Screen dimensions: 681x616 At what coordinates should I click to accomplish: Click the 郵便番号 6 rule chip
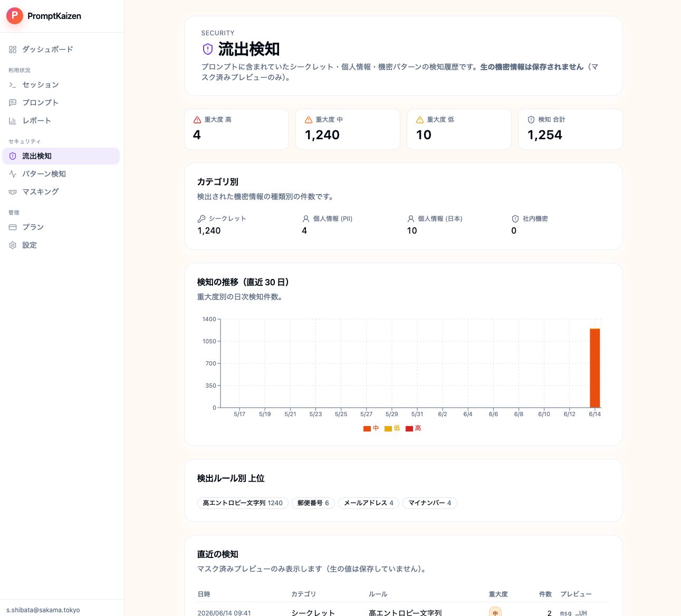tap(313, 503)
